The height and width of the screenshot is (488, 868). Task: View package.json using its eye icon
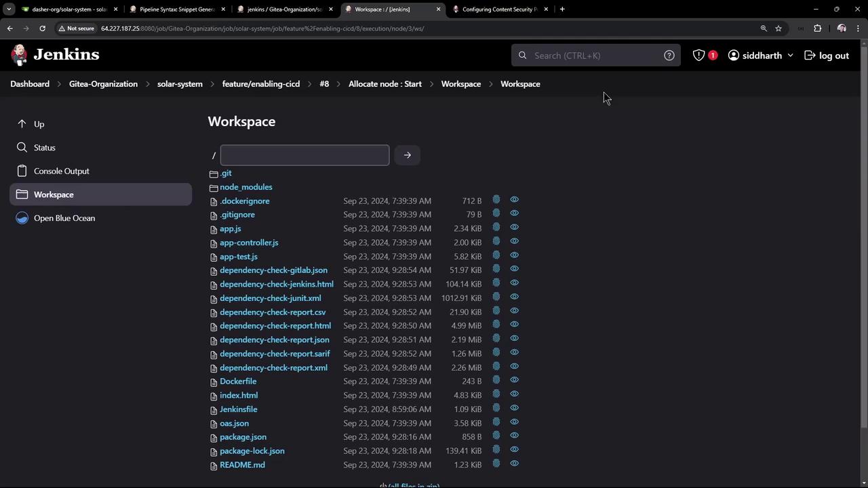click(514, 436)
